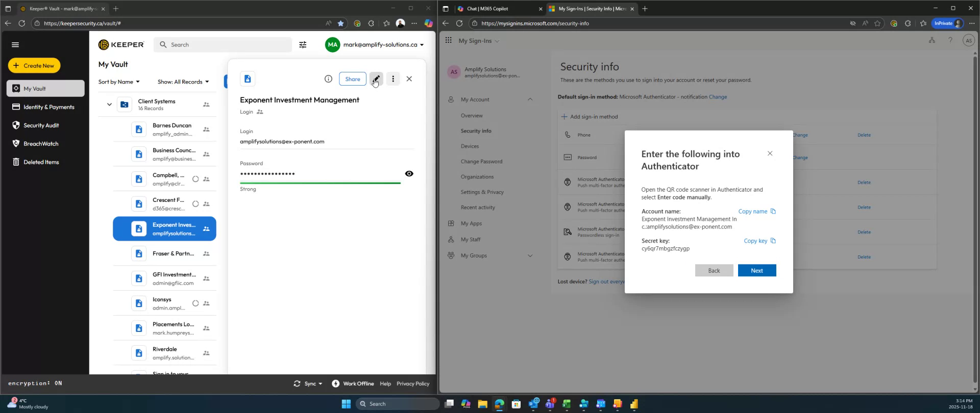Click the help question mark in My Sign-Ins
Image resolution: width=980 pixels, height=413 pixels.
tap(950, 40)
